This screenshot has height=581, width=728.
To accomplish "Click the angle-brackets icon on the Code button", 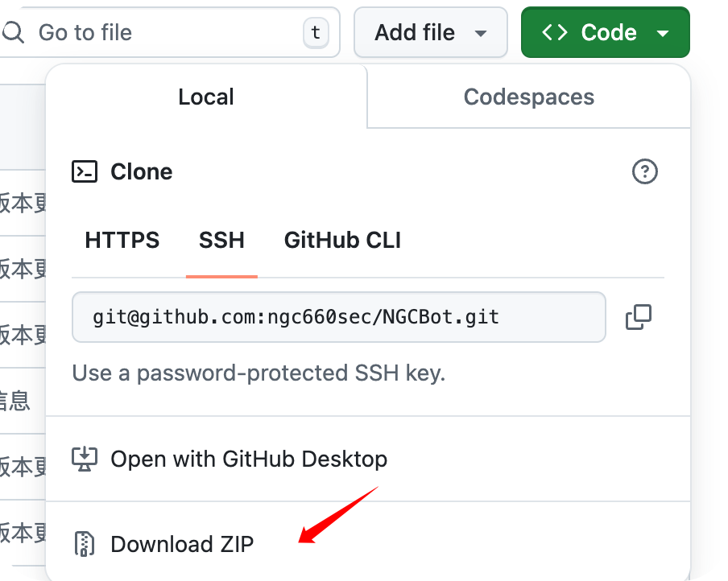I will (x=555, y=32).
